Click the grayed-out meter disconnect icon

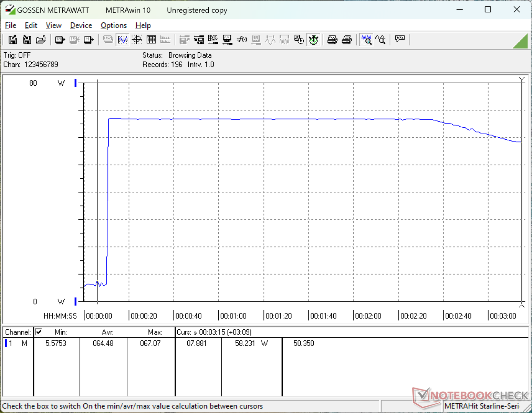tap(74, 40)
